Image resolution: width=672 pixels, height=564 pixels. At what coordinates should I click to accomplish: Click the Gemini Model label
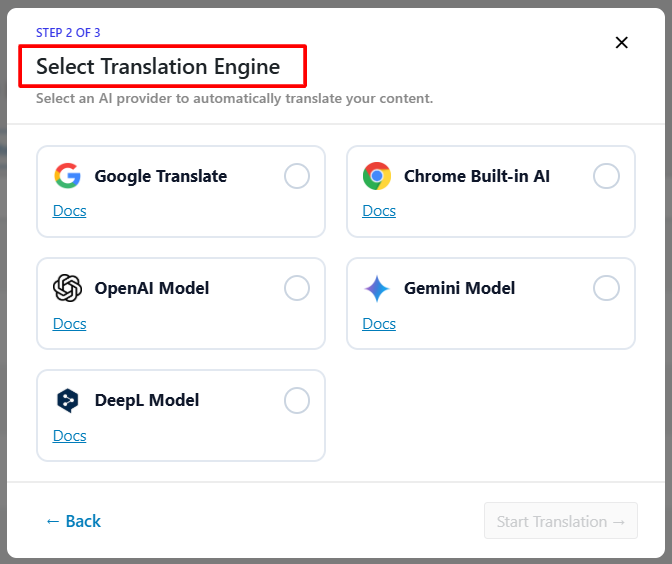tap(459, 288)
